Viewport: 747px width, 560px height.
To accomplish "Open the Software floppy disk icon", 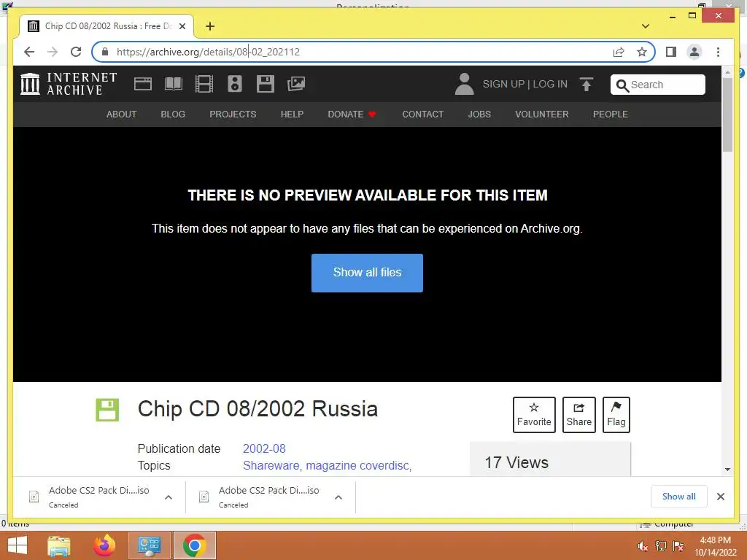I will click(266, 85).
